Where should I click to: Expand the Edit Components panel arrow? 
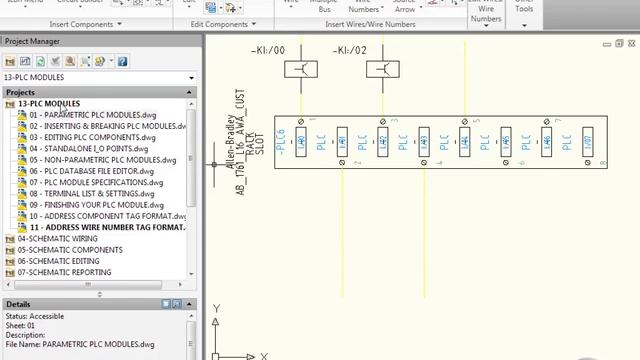[x=254, y=24]
